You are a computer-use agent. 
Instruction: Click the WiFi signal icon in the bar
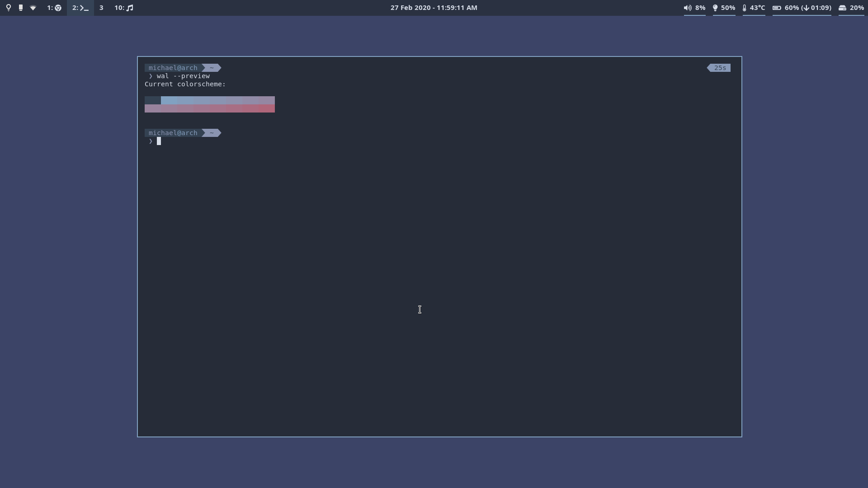point(33,8)
